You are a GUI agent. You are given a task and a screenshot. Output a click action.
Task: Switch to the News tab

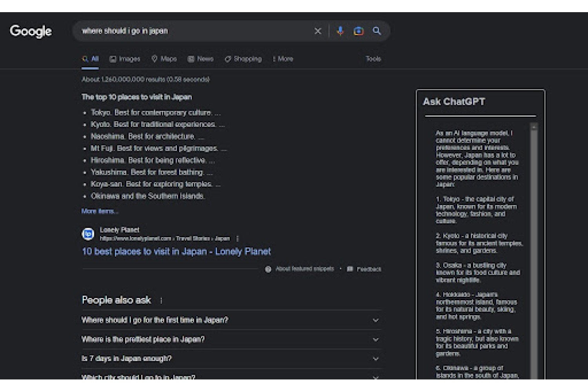200,59
